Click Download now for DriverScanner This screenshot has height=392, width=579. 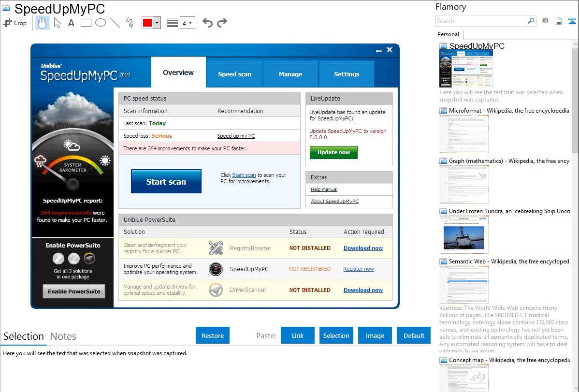(363, 290)
